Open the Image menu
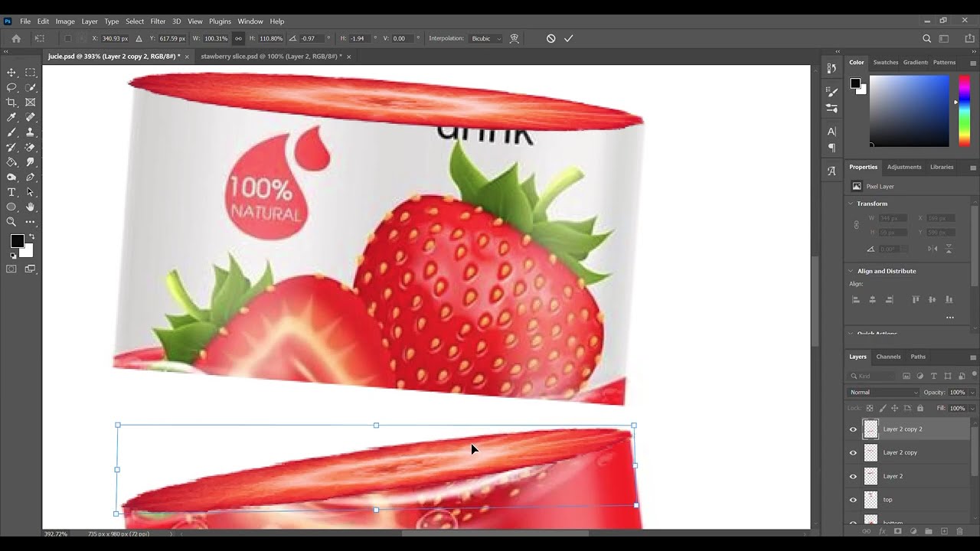The height and width of the screenshot is (551, 980). pos(65,21)
